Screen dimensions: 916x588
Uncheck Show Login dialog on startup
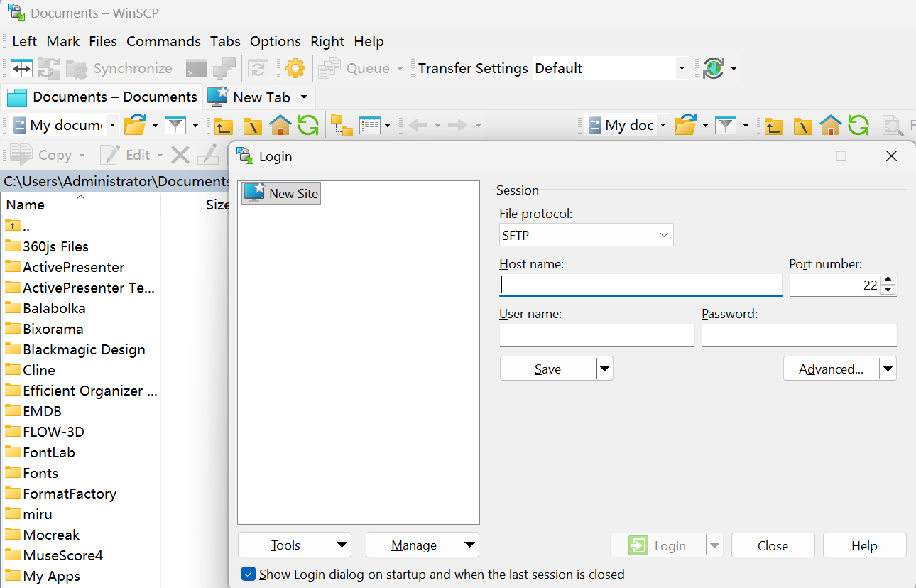click(x=249, y=574)
